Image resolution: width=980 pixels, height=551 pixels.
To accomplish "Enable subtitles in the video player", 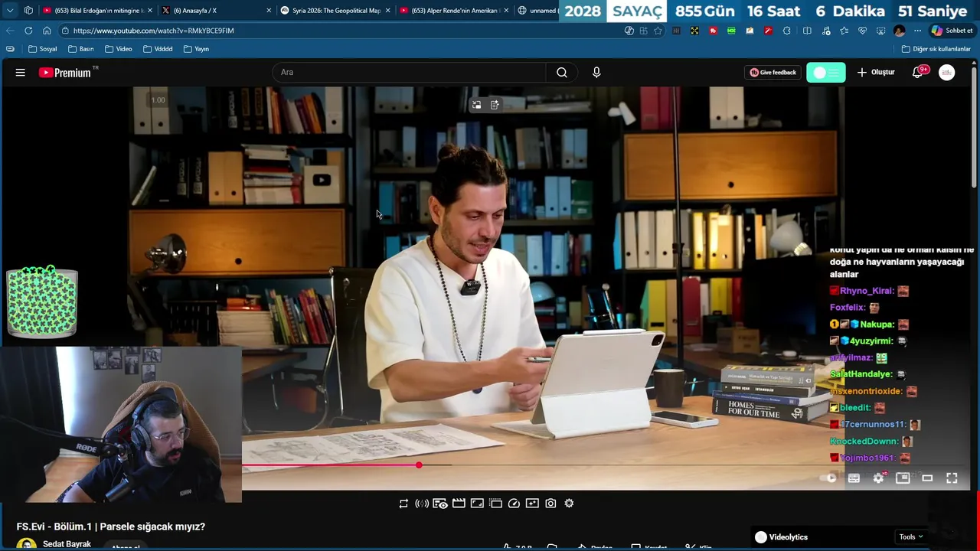I will [854, 478].
